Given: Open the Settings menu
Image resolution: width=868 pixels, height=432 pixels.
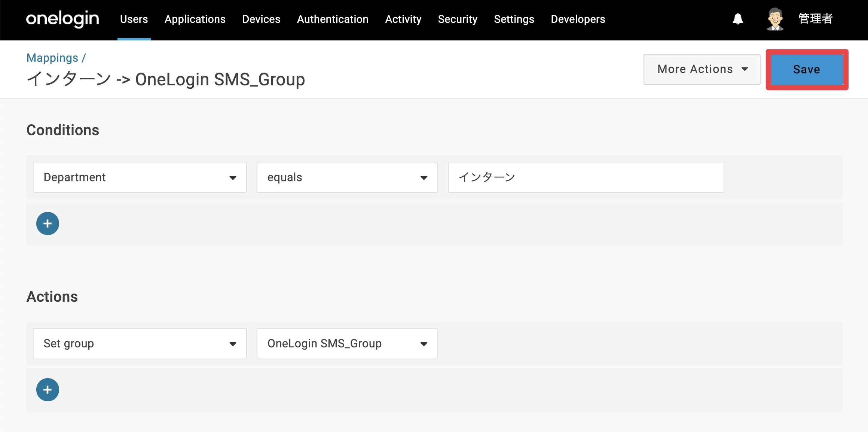Looking at the screenshot, I should point(514,19).
